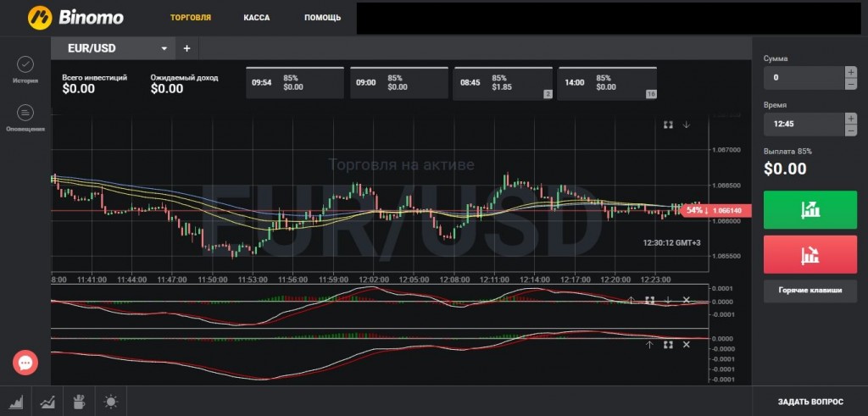Viewport: 868px width, 416px height.
Task: Click Всего инвестиций $0.00 value
Action: [x=78, y=89]
